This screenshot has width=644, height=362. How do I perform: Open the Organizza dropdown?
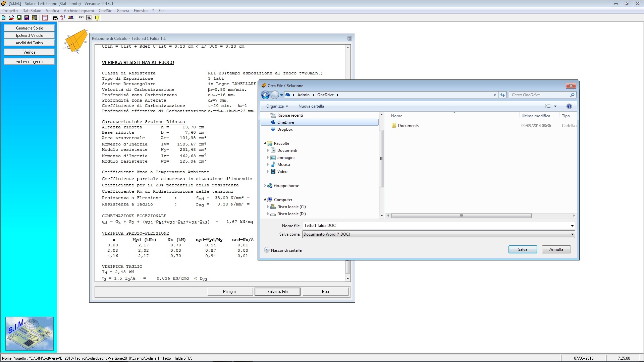point(277,106)
